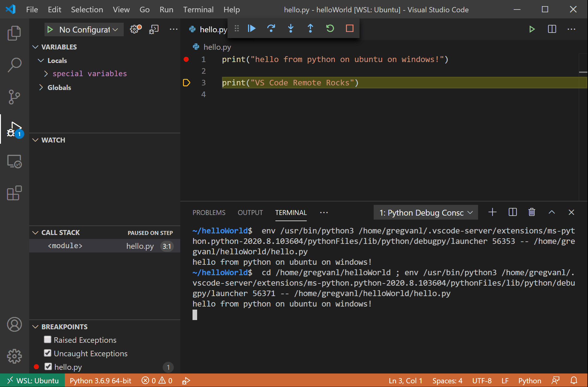This screenshot has height=387, width=588.
Task: Switch to the PROBLEMS tab
Action: point(209,212)
